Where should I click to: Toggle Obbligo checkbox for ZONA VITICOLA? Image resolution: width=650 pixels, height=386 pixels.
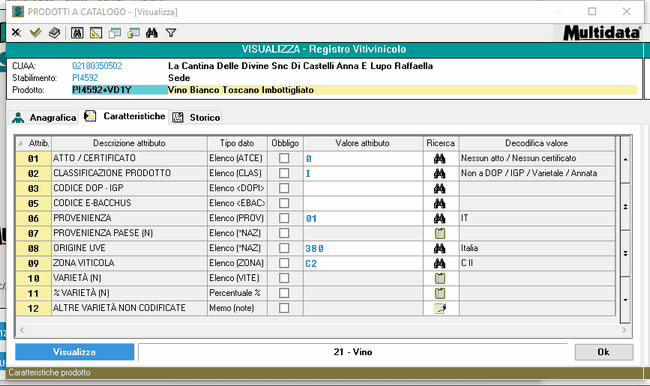284,263
